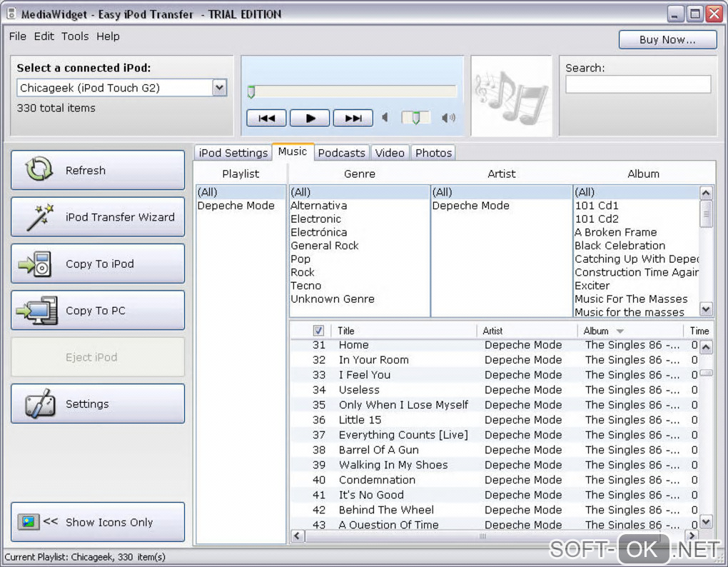Click the Copy To iPod device icon

[35, 264]
